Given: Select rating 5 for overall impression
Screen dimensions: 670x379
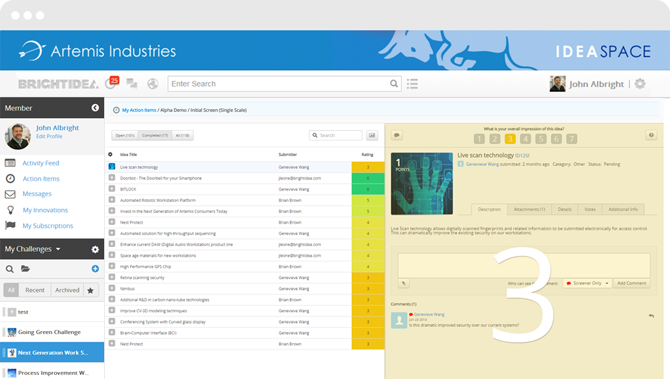Looking at the screenshot, I should pos(541,139).
